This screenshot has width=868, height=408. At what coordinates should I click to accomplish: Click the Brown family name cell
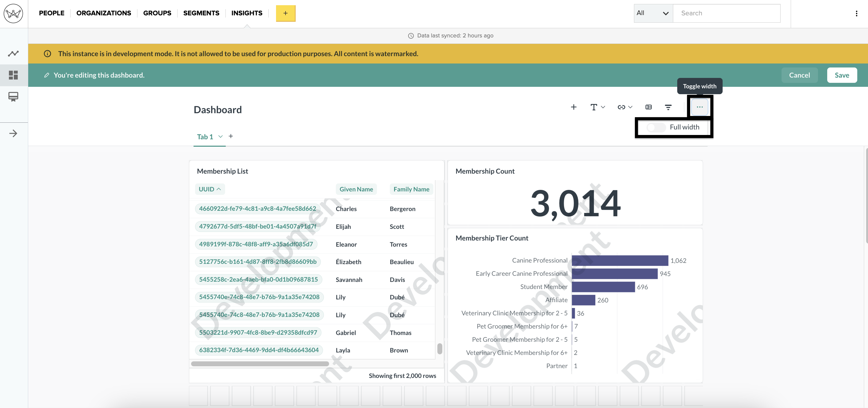point(399,350)
